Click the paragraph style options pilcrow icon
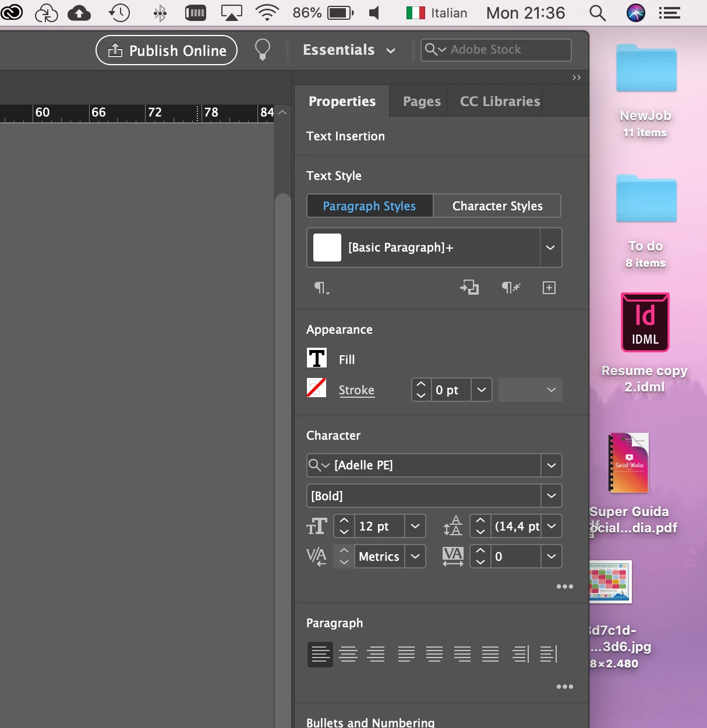Image resolution: width=707 pixels, height=728 pixels. (x=321, y=288)
